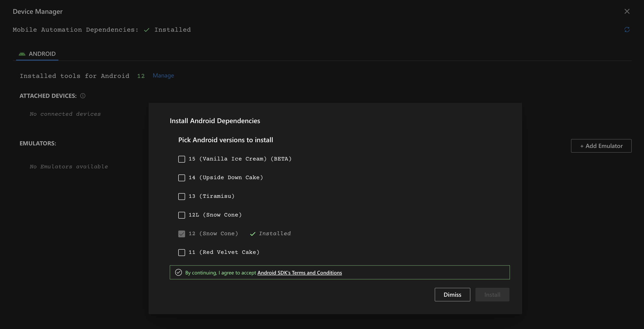Switch to the ANDROID tab
Image resolution: width=644 pixels, height=329 pixels.
coord(42,54)
